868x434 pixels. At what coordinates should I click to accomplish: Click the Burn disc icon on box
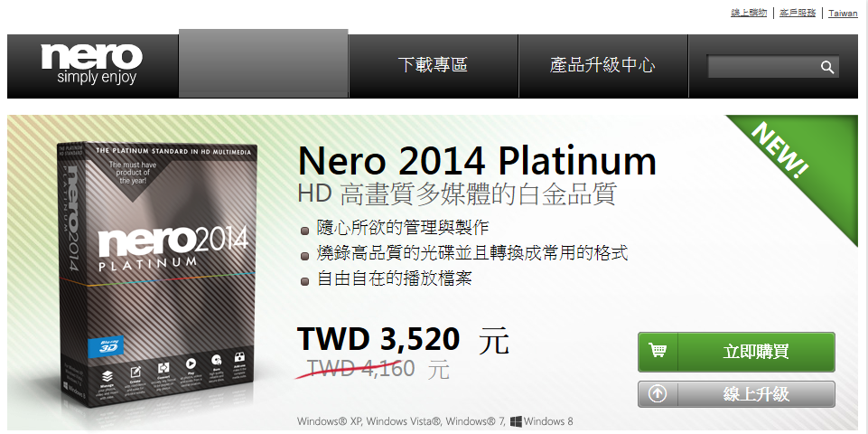point(217,360)
